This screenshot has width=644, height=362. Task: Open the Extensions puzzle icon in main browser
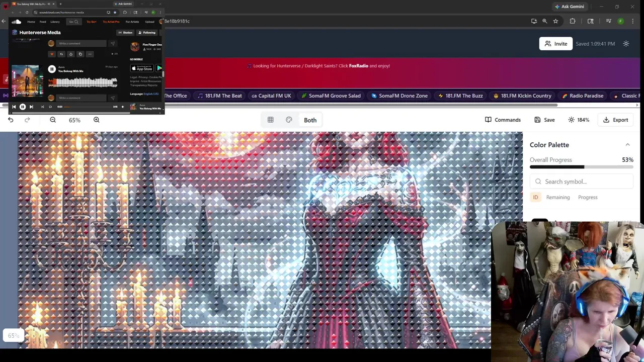(x=573, y=21)
